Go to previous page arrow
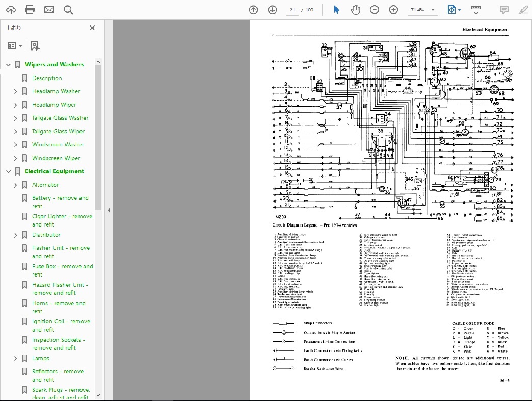Image resolution: width=532 pixels, height=401 pixels. [253, 10]
